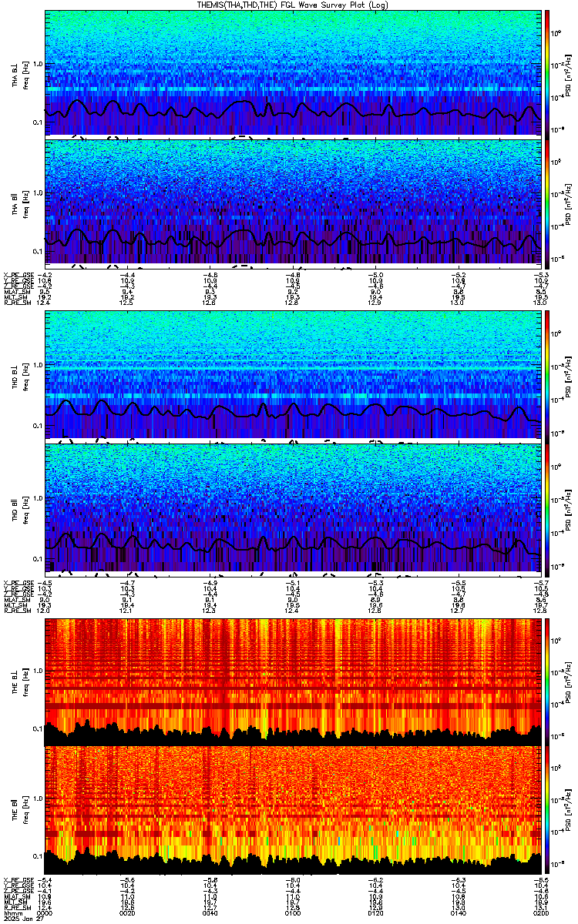
Task: Click the '0140' time tick label
Action: coord(457,913)
